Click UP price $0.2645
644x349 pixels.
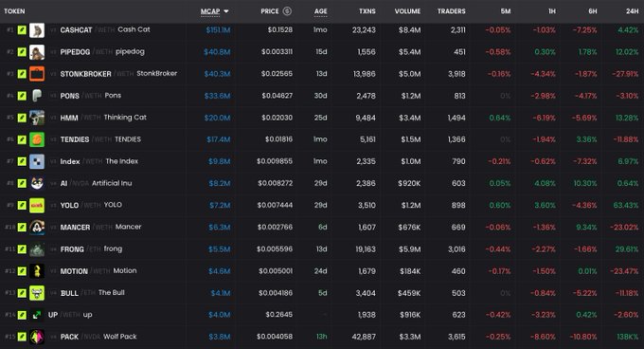[279, 315]
